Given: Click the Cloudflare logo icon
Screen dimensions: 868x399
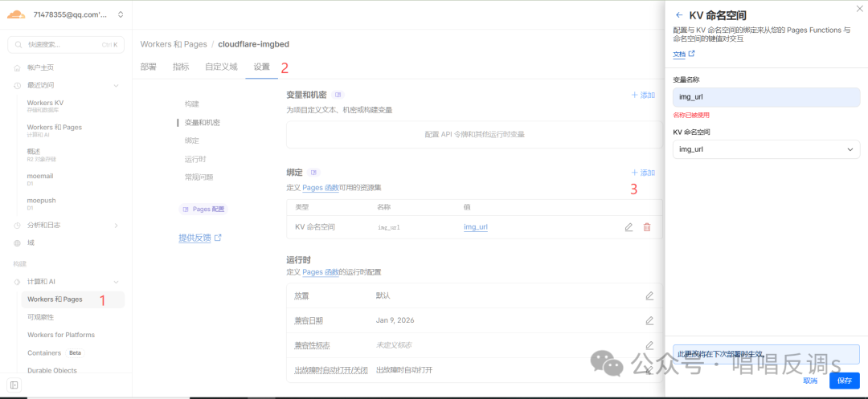Looking at the screenshot, I should tap(16, 14).
